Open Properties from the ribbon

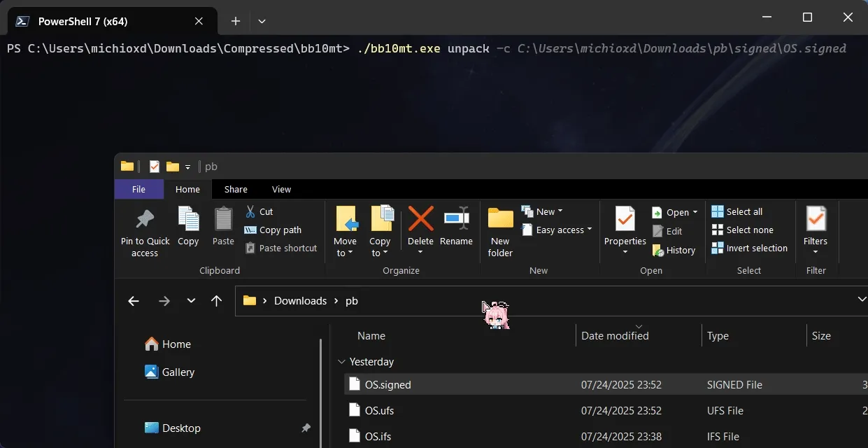pyautogui.click(x=623, y=227)
